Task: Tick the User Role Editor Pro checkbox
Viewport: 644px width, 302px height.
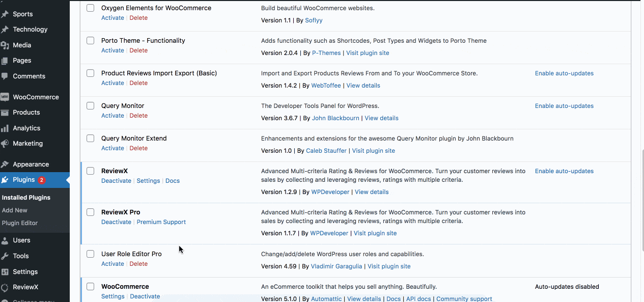Action: [91, 254]
